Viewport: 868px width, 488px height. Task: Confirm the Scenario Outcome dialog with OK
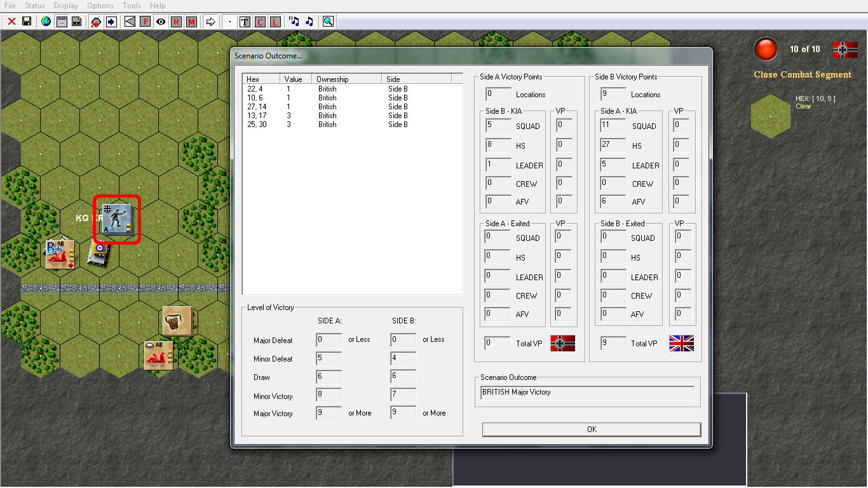592,430
